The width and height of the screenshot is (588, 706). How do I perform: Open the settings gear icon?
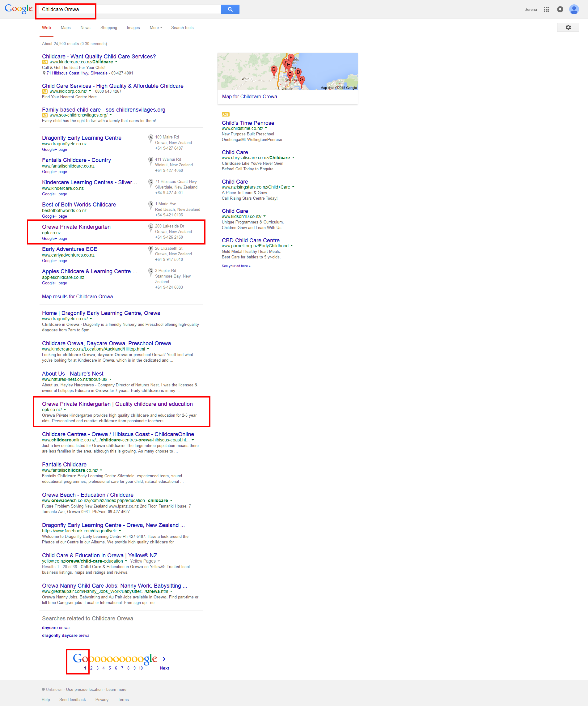[568, 28]
